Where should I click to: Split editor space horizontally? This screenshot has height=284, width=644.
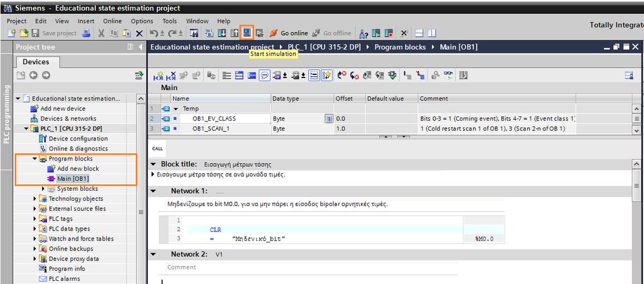418,33
